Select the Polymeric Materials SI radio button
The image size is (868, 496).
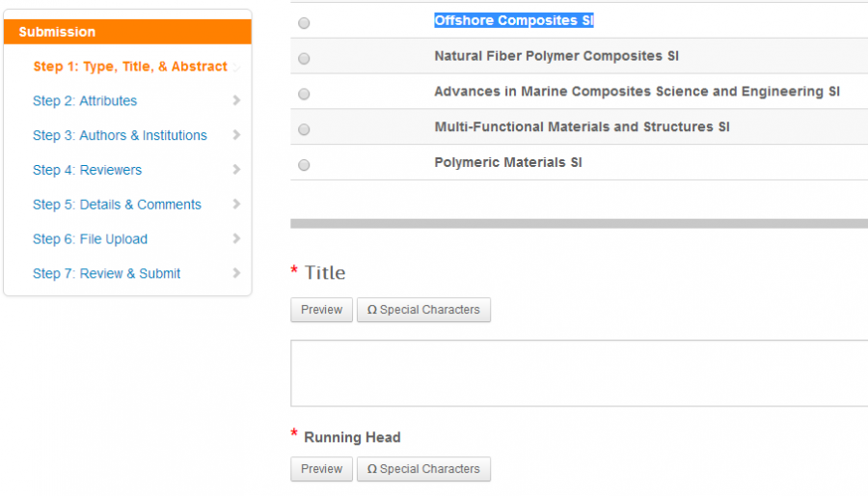pos(305,165)
